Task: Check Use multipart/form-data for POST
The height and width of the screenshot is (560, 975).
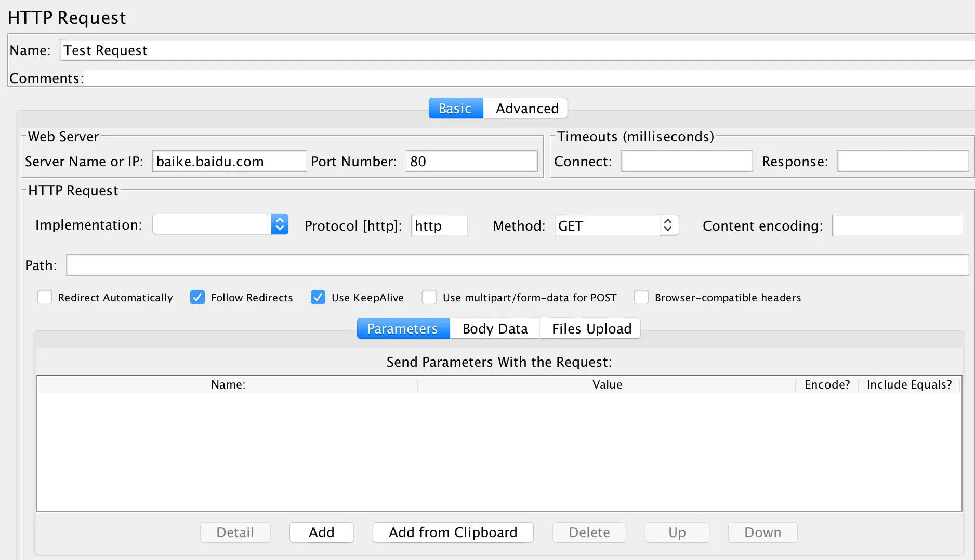Action: (429, 297)
